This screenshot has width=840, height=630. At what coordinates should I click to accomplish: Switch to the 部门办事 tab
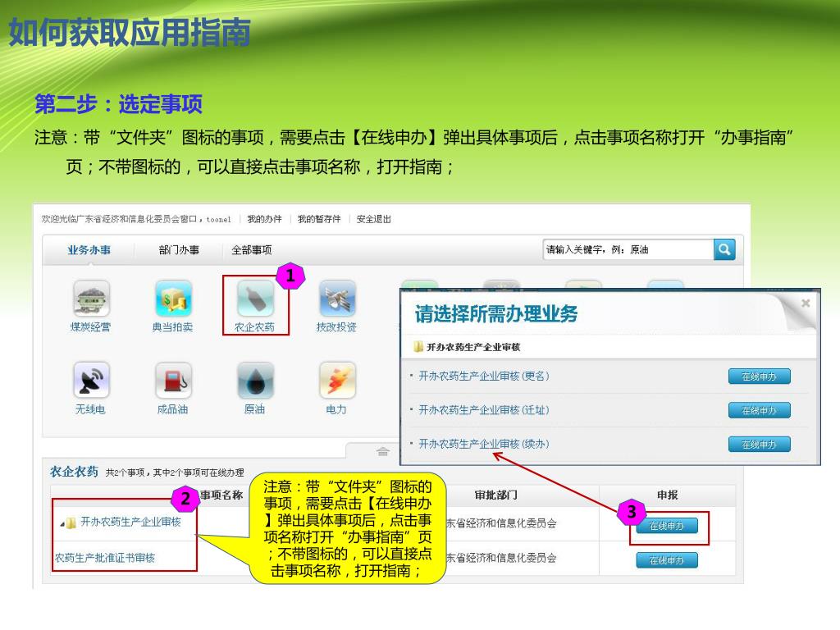pyautogui.click(x=179, y=250)
